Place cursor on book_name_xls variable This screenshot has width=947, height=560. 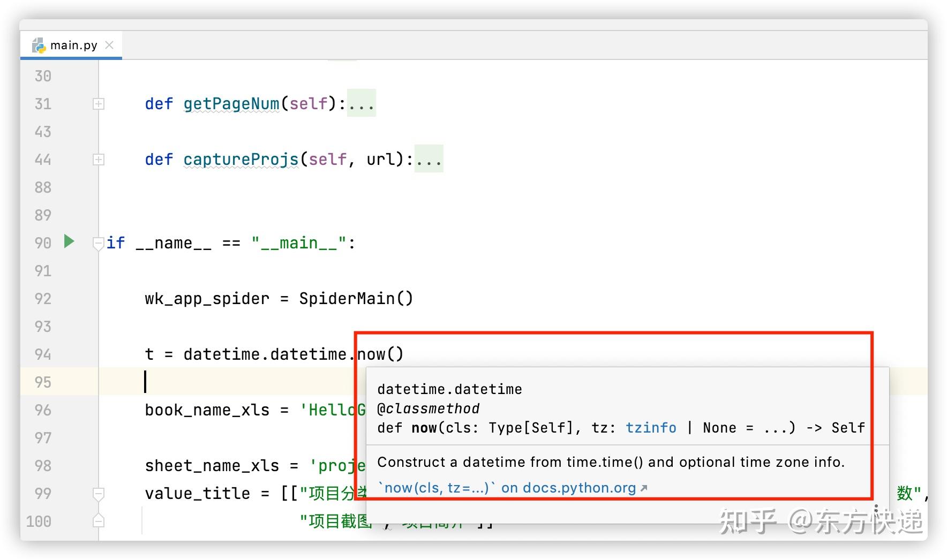[x=207, y=410]
